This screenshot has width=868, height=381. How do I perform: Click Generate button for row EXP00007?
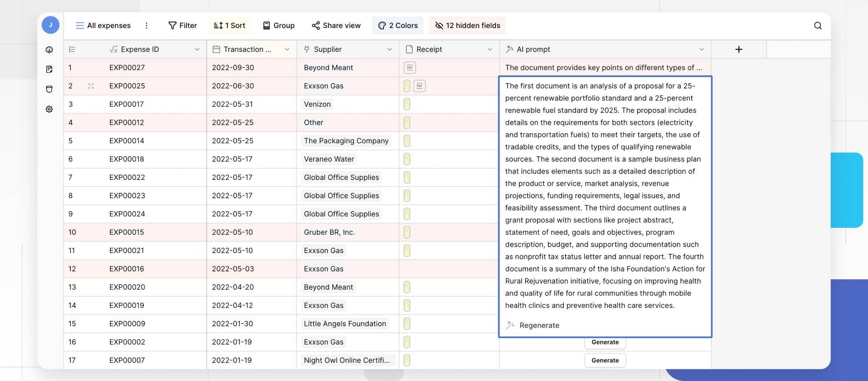[x=605, y=360]
